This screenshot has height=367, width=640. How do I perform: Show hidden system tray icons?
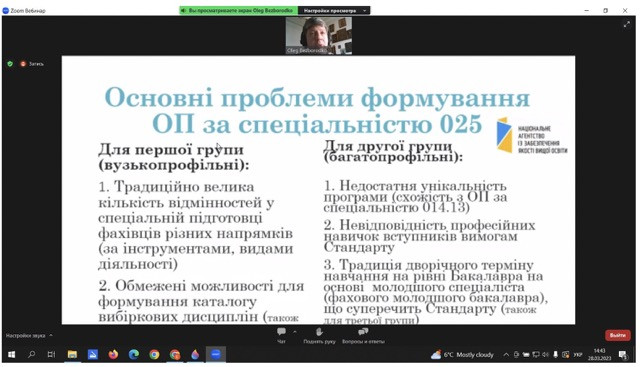[x=506, y=355]
